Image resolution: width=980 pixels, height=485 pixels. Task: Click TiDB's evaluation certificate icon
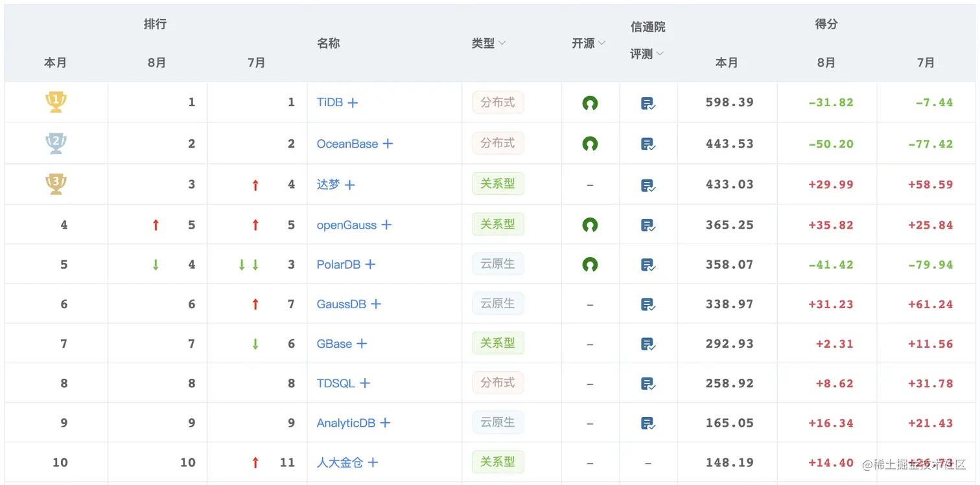coord(648,103)
